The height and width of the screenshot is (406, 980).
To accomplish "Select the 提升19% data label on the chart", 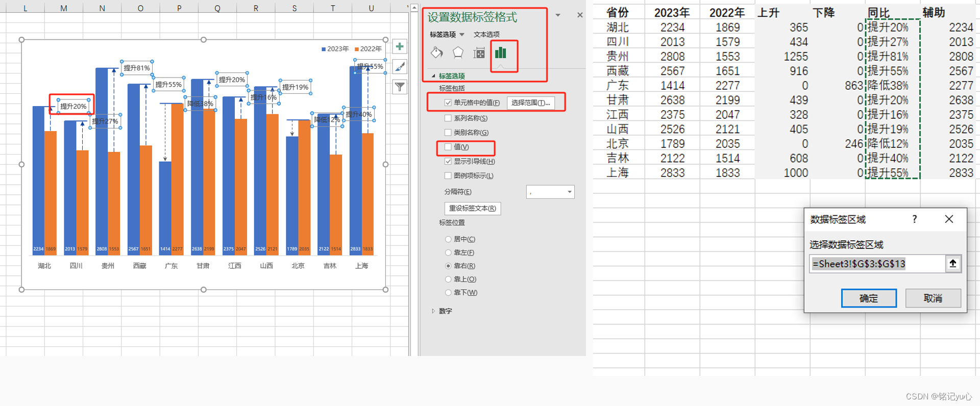I will pos(296,87).
